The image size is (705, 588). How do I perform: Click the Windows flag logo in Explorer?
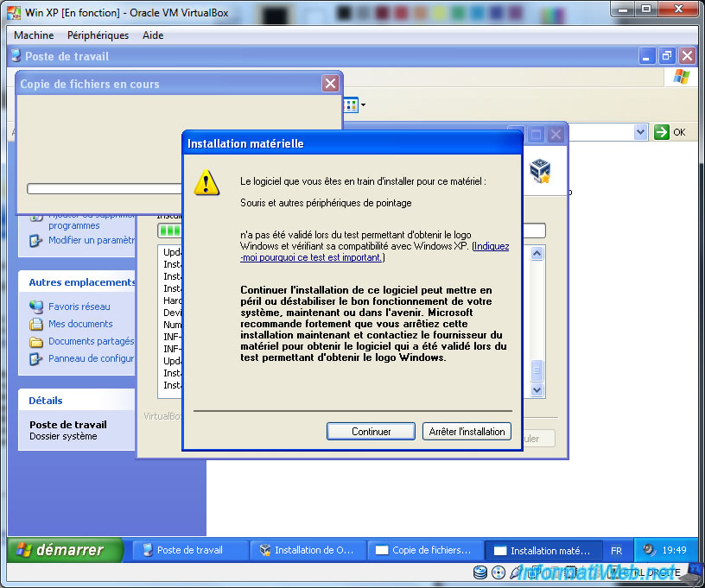coord(681,76)
